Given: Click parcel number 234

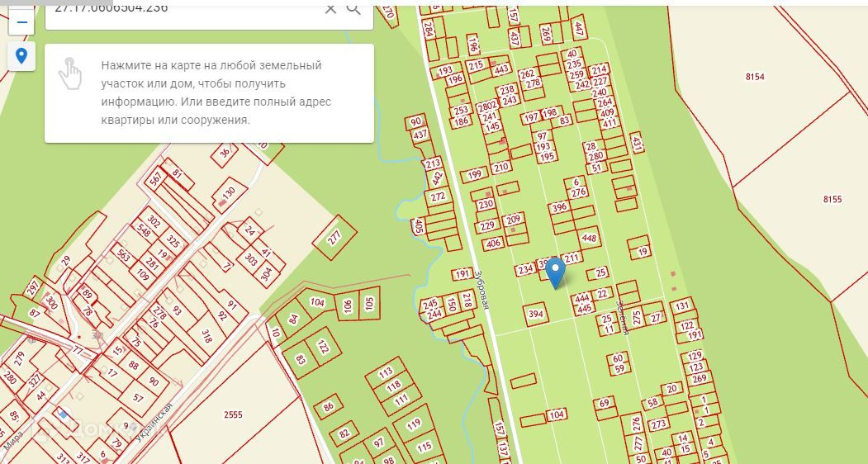Looking at the screenshot, I should [525, 270].
